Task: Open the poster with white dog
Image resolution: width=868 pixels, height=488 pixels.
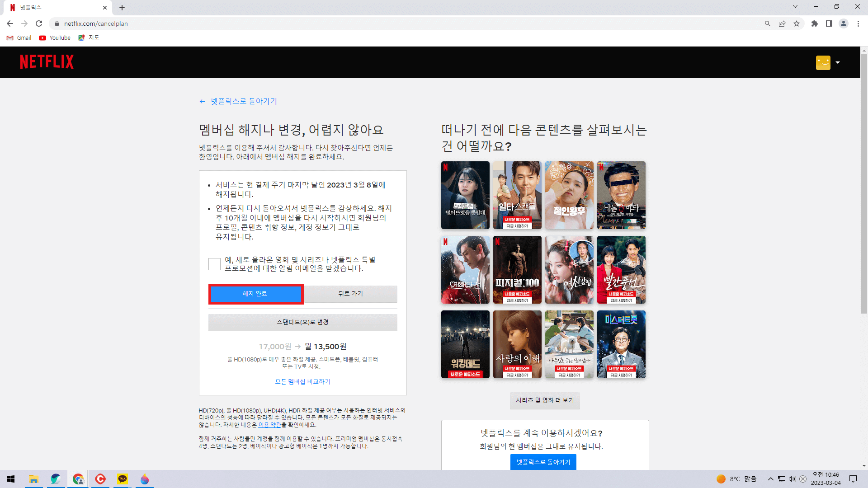Action: (x=569, y=344)
